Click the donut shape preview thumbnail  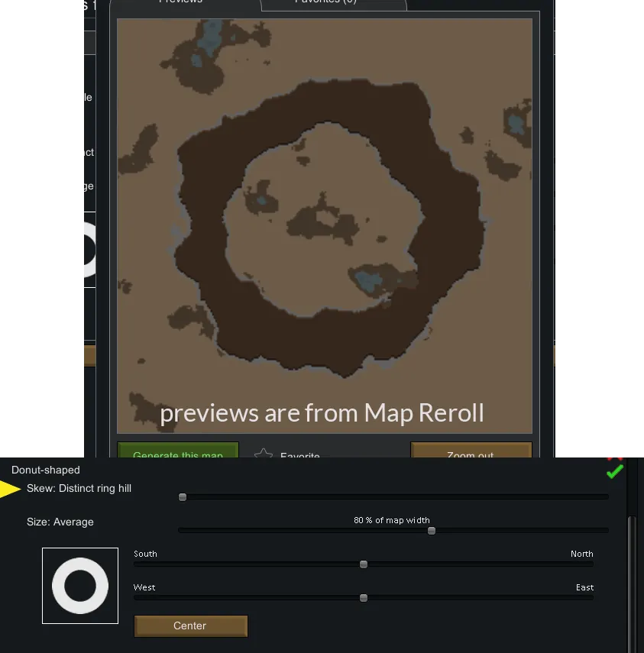click(x=80, y=586)
